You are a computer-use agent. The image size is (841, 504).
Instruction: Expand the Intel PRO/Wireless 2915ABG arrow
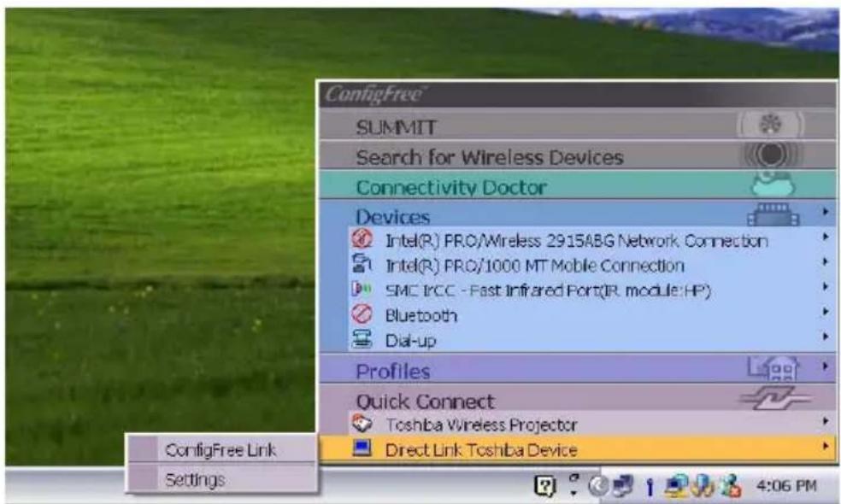click(825, 237)
